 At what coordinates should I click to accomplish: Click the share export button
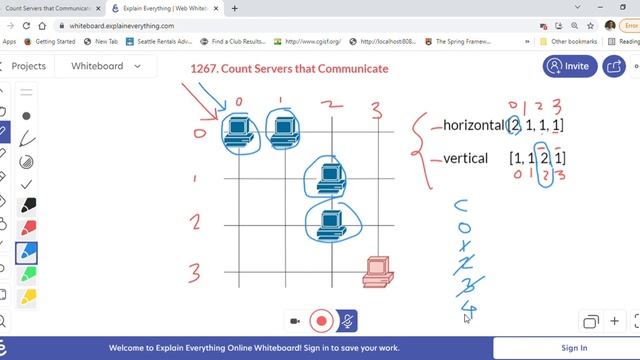[x=614, y=66]
